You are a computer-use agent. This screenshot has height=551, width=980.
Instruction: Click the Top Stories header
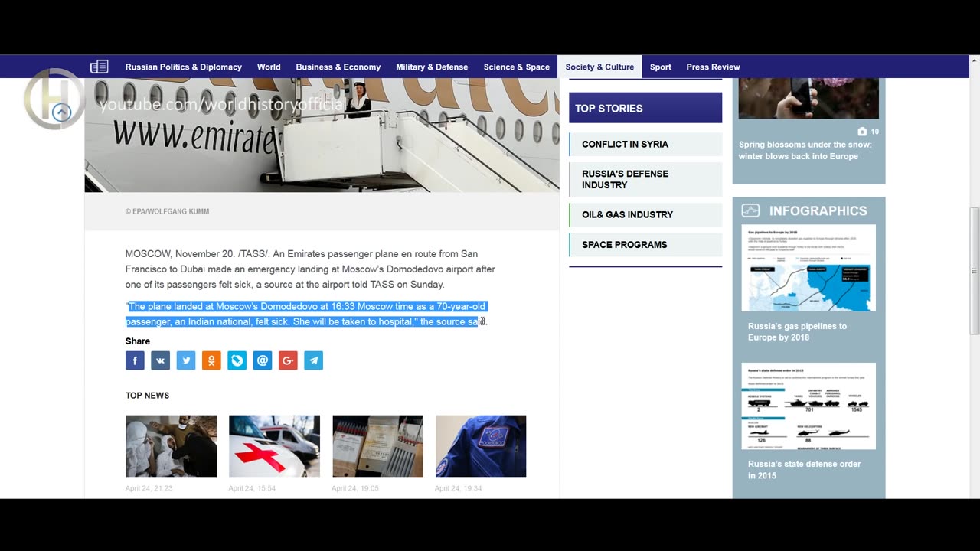click(645, 108)
